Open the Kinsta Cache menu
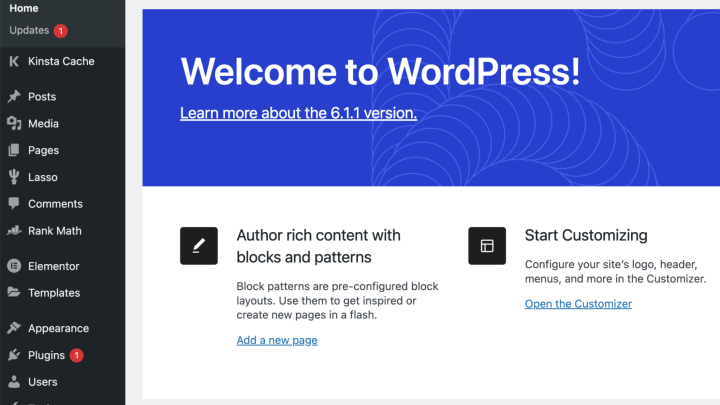The height and width of the screenshot is (405, 720). pyautogui.click(x=62, y=61)
